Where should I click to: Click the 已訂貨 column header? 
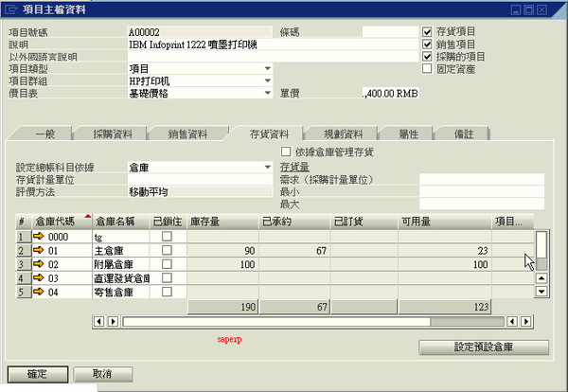tap(364, 222)
